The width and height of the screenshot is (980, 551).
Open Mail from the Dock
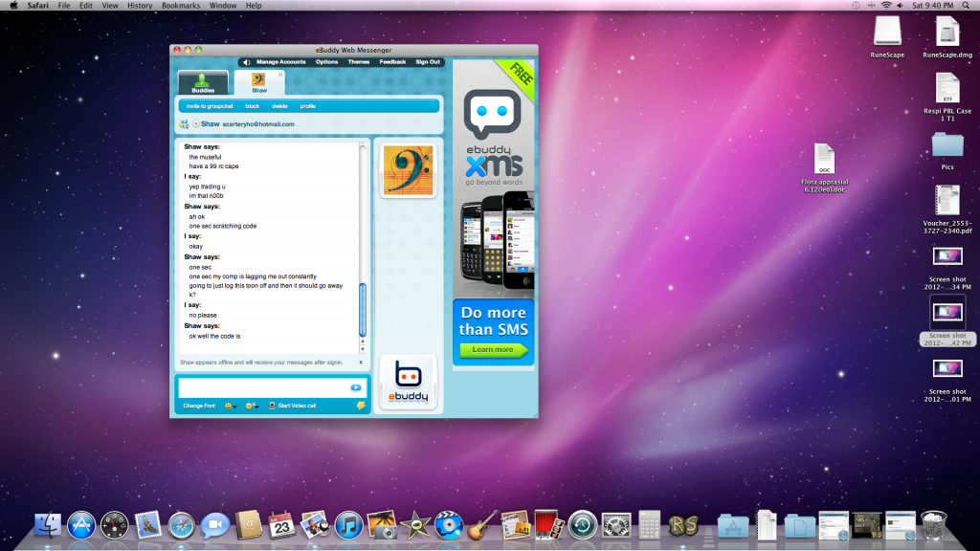coord(148,525)
